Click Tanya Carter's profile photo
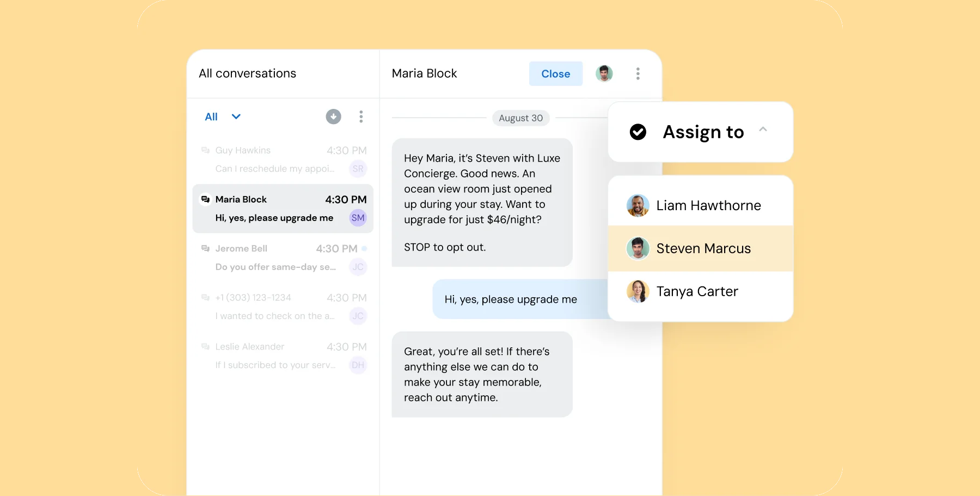This screenshot has width=980, height=496. tap(638, 291)
